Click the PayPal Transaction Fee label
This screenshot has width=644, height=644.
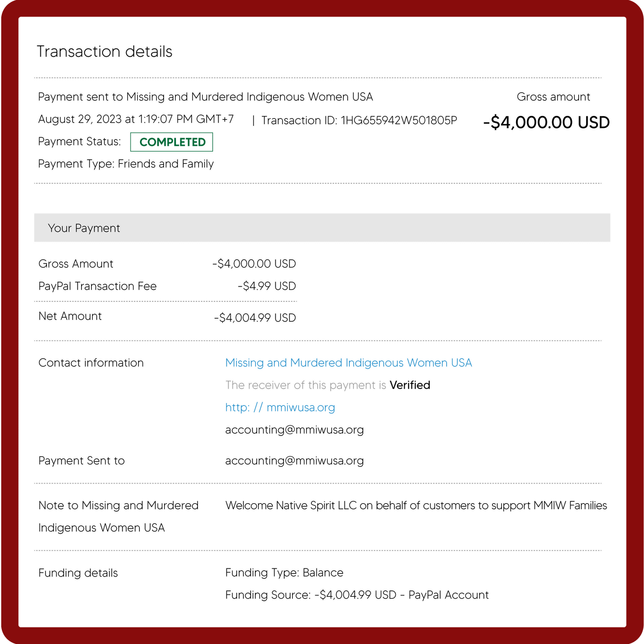click(98, 286)
